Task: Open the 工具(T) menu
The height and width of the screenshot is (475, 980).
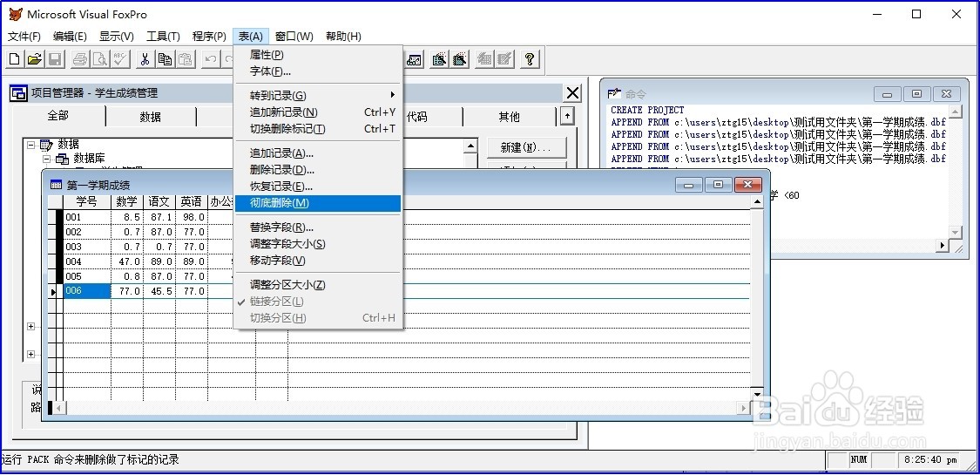Action: click(x=163, y=37)
